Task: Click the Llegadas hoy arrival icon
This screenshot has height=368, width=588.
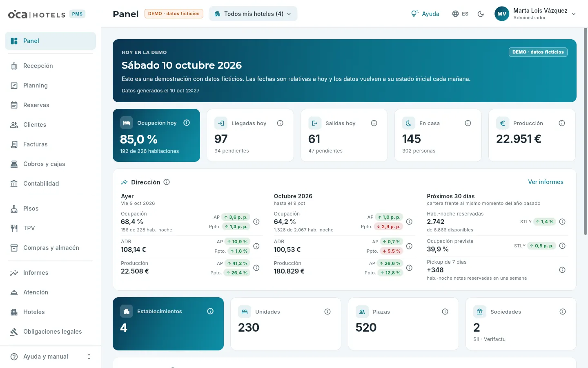Action: click(x=221, y=123)
